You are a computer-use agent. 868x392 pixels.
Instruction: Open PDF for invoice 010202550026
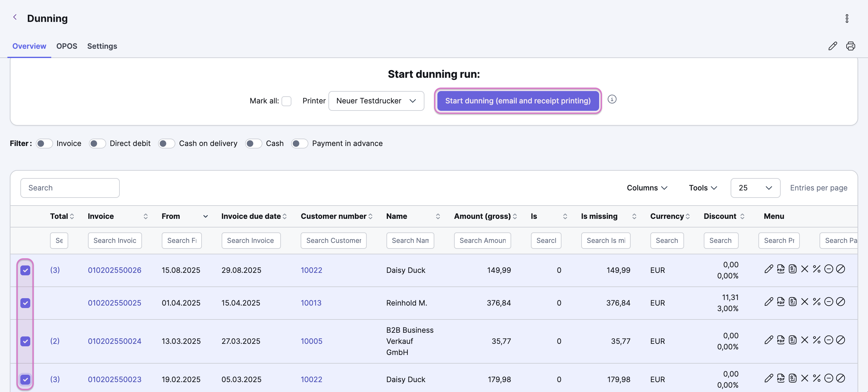click(x=781, y=269)
